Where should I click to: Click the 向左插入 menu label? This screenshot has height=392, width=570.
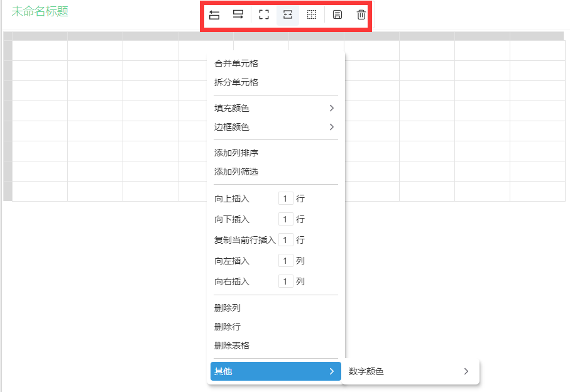pos(232,261)
